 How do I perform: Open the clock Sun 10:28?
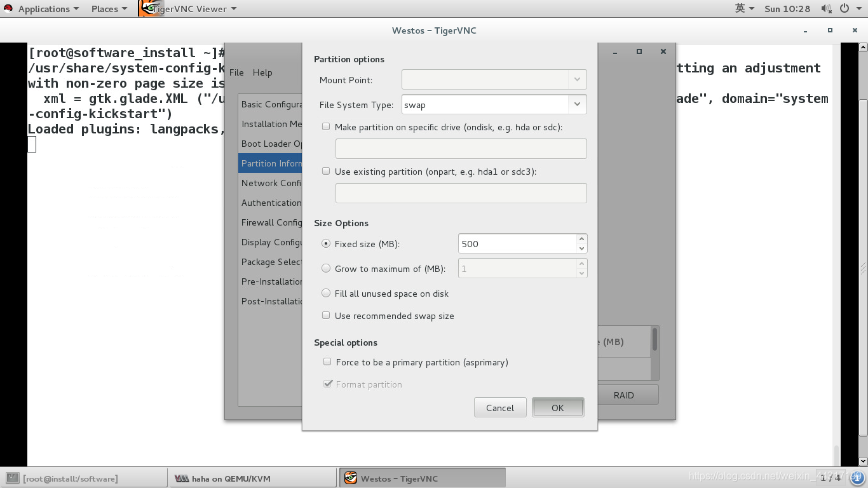tap(787, 8)
